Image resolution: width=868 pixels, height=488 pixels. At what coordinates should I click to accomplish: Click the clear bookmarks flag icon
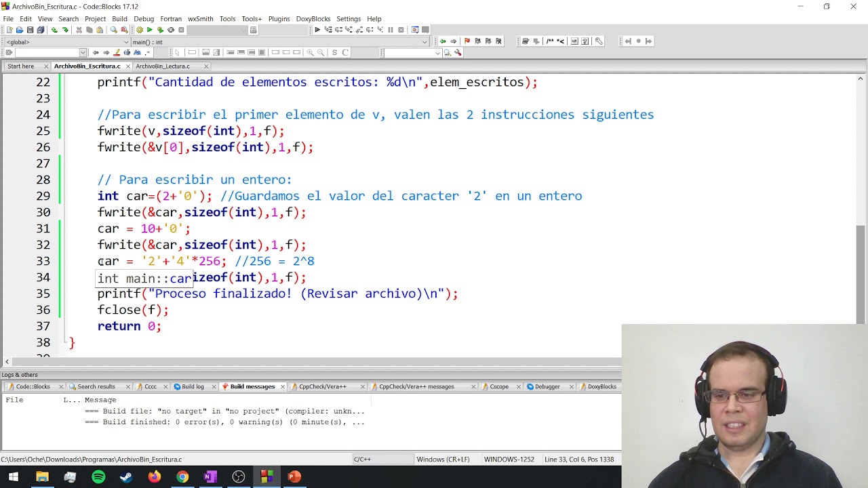point(498,41)
